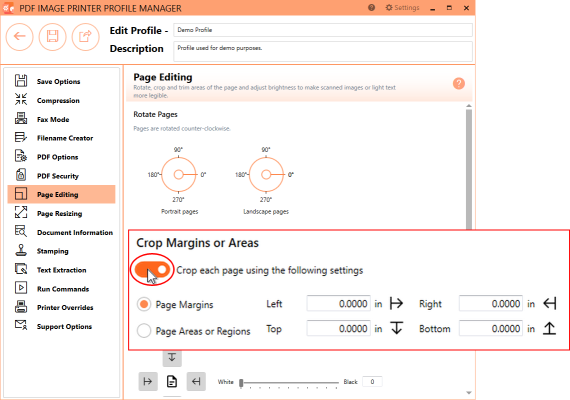Viewport: 570px width, 400px height.
Task: Open Run Commands section
Action: [x=61, y=289]
